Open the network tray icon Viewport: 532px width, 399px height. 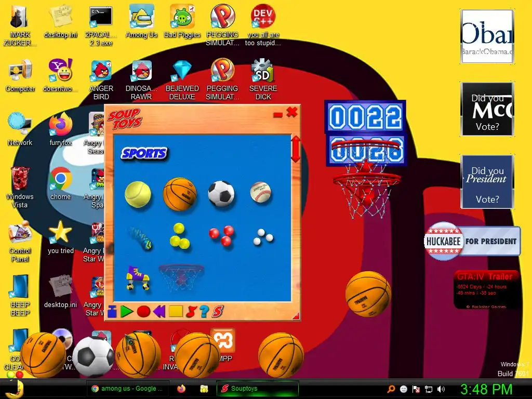429,389
